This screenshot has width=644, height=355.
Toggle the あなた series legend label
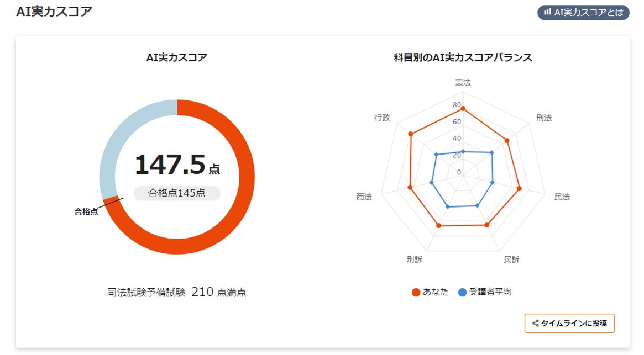pyautogui.click(x=436, y=292)
